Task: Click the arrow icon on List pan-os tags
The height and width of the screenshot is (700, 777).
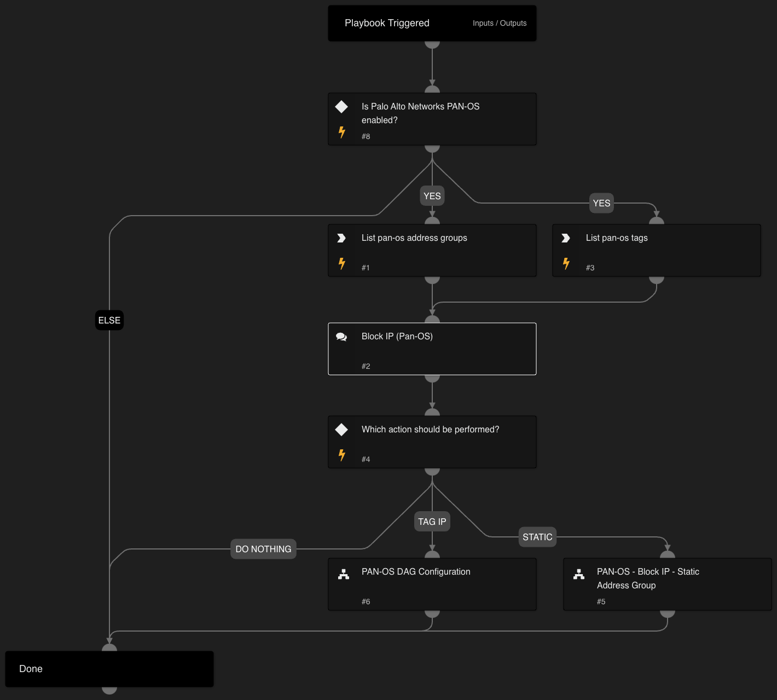Action: (x=566, y=238)
